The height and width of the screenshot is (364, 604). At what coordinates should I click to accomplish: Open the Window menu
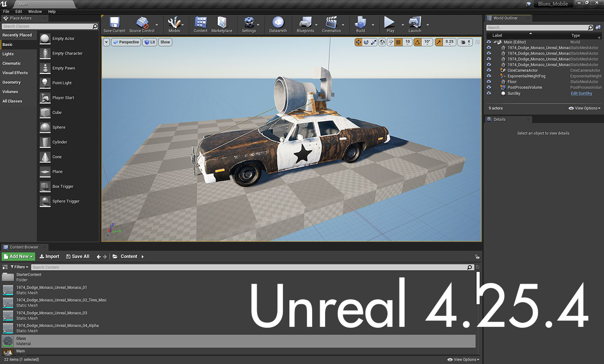pos(35,12)
